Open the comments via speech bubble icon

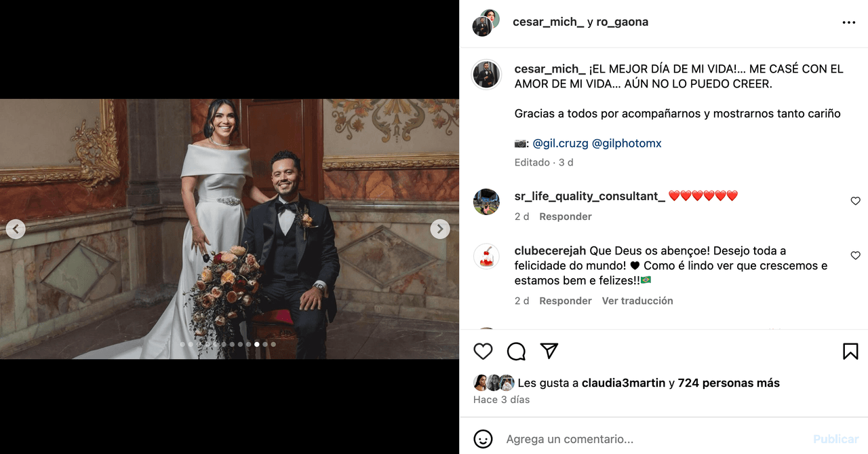click(x=516, y=351)
